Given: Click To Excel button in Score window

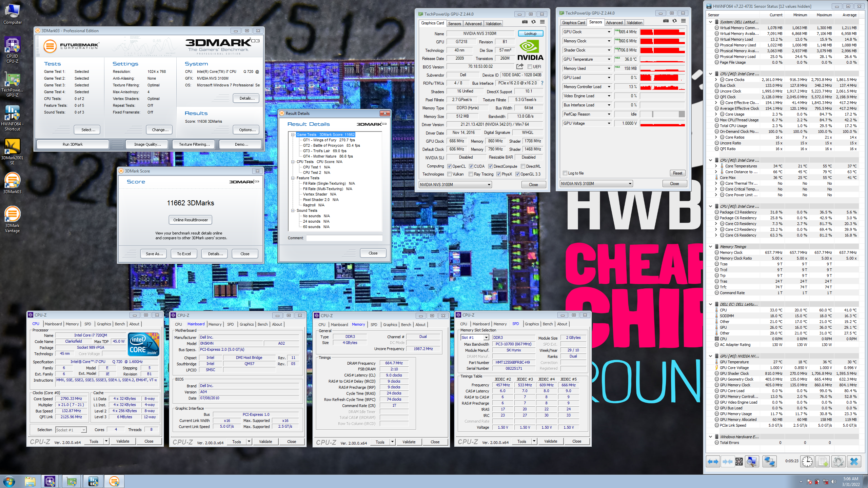Looking at the screenshot, I should (184, 254).
